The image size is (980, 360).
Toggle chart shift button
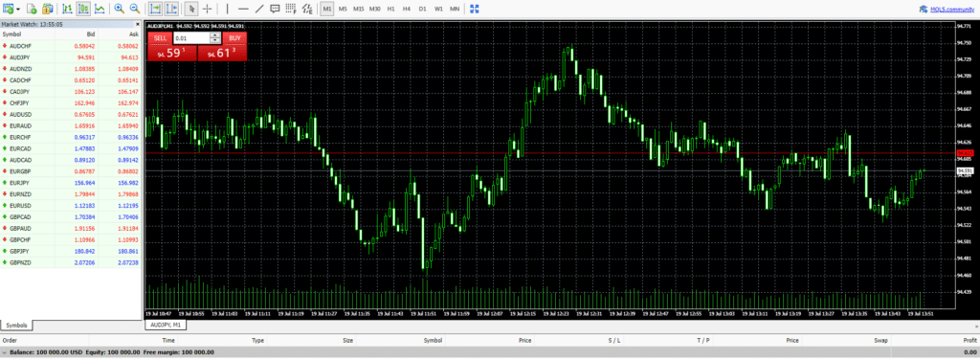[171, 9]
